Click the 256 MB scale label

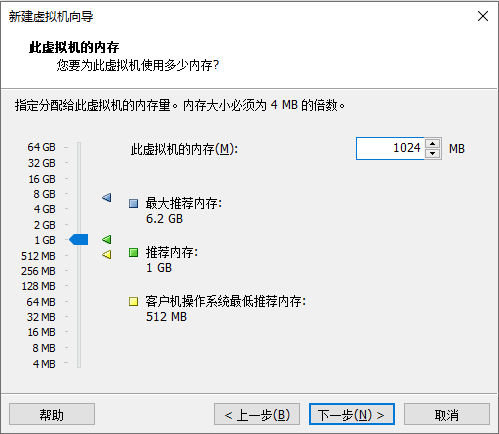pos(38,271)
